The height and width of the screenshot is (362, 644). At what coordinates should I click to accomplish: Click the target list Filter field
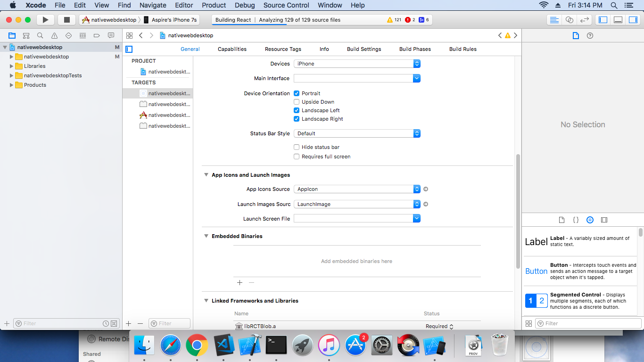[x=169, y=323]
